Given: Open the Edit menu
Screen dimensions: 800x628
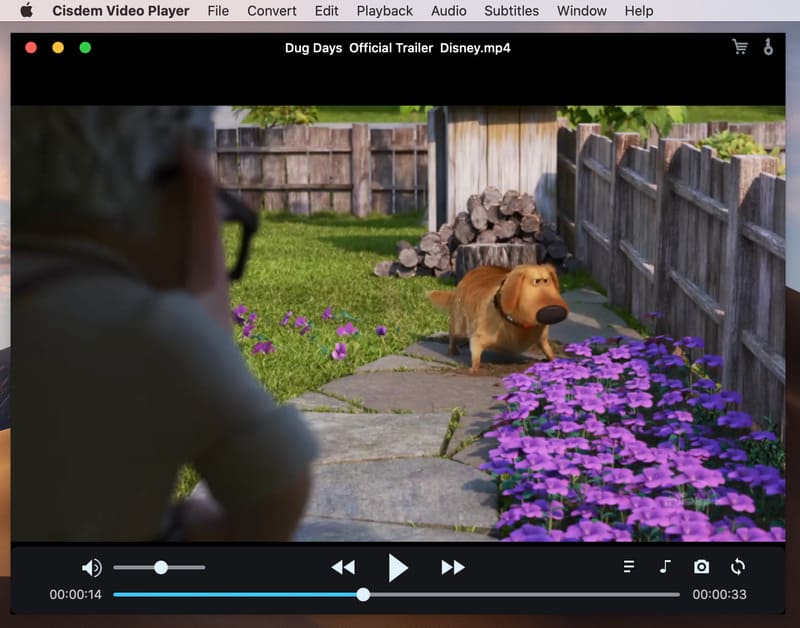Looking at the screenshot, I should coord(327,11).
